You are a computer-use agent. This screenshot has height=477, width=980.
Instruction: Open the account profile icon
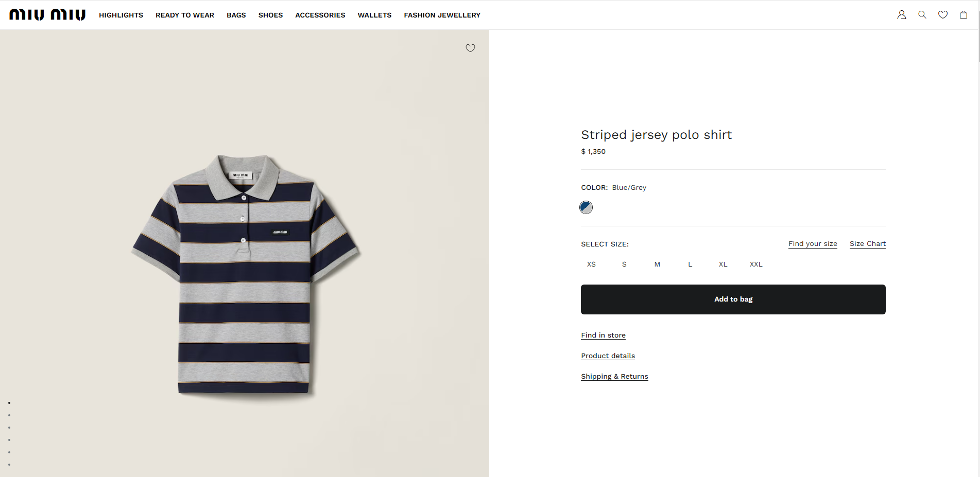pos(901,15)
